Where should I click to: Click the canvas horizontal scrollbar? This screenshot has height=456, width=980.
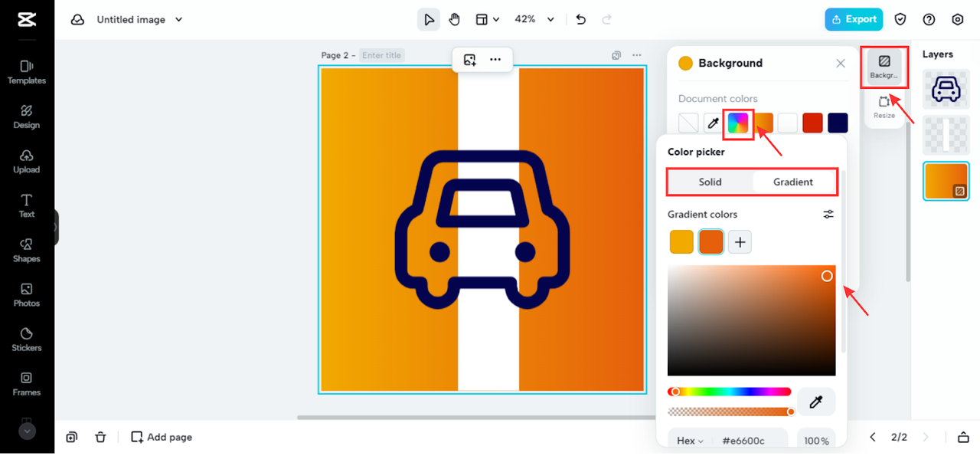click(476, 418)
